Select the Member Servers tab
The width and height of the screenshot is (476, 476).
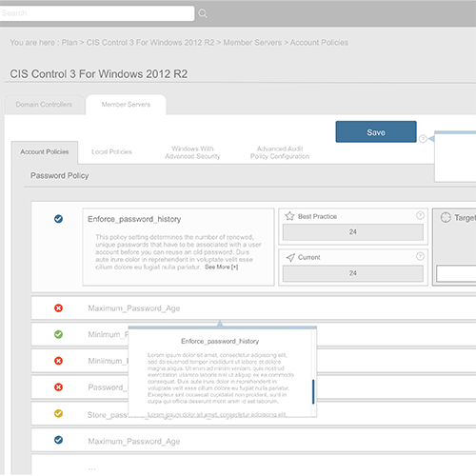(126, 105)
